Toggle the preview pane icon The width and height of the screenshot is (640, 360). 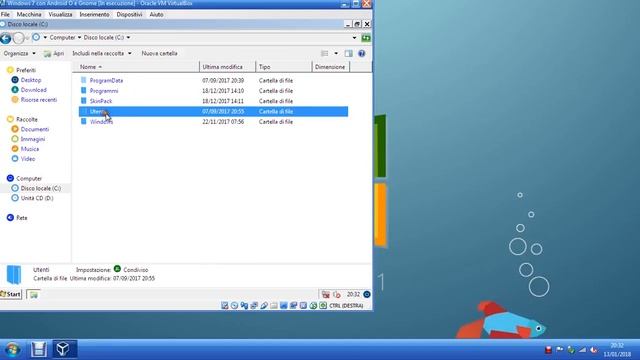tap(348, 53)
